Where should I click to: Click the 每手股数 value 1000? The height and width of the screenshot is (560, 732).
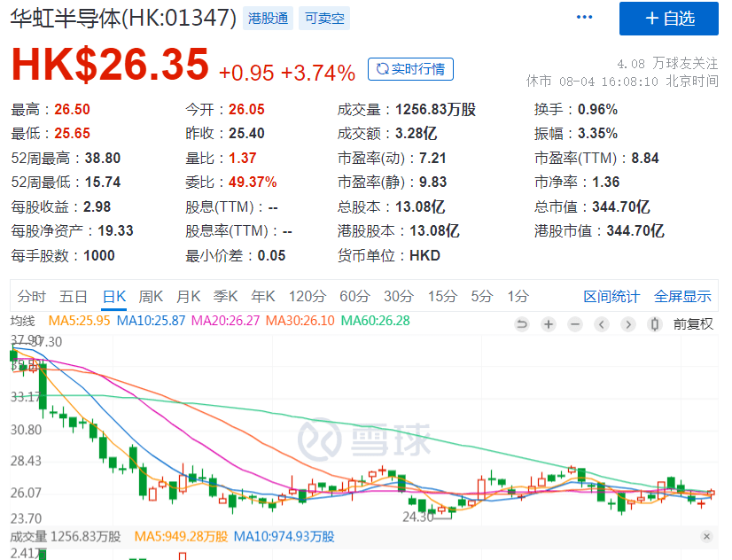point(99,256)
